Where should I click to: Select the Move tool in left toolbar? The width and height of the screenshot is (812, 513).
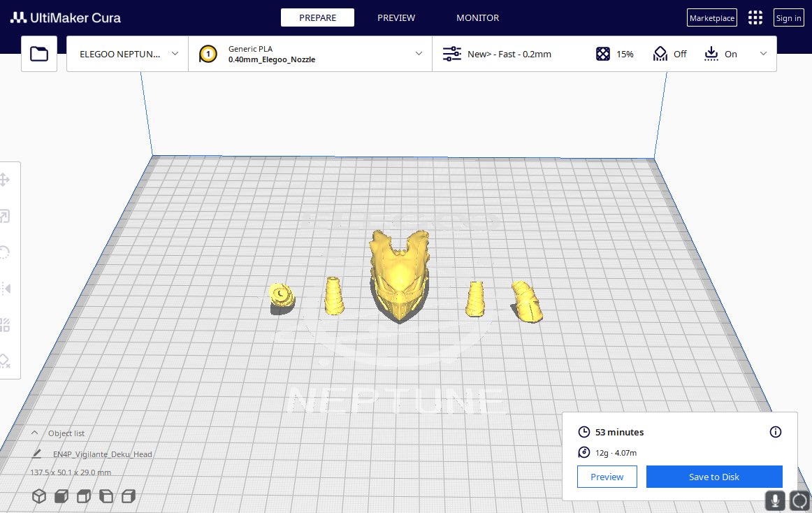pyautogui.click(x=4, y=180)
